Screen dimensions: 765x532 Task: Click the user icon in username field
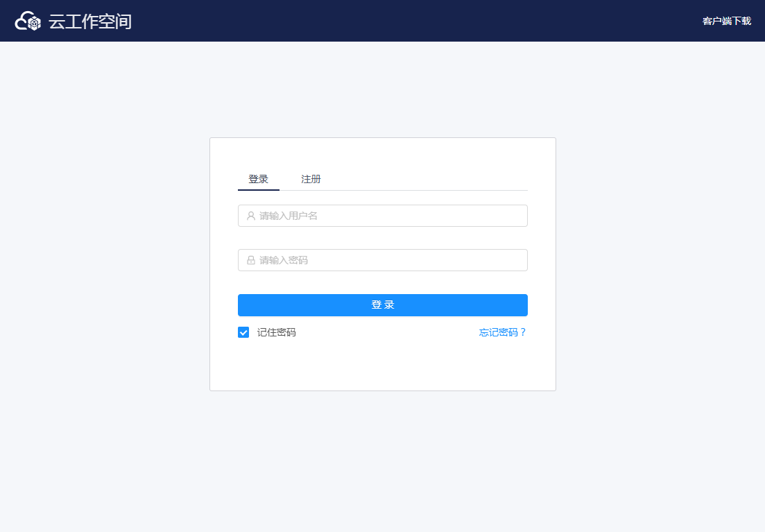(251, 216)
